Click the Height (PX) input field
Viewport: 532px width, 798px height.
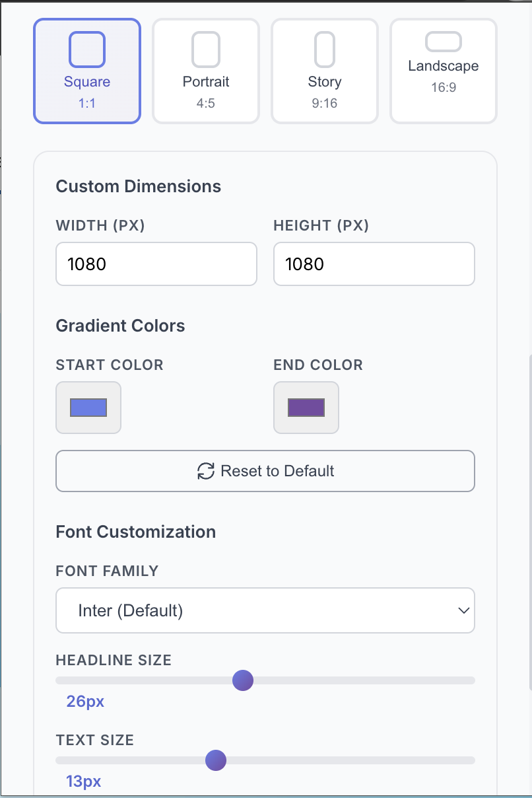[x=374, y=264]
